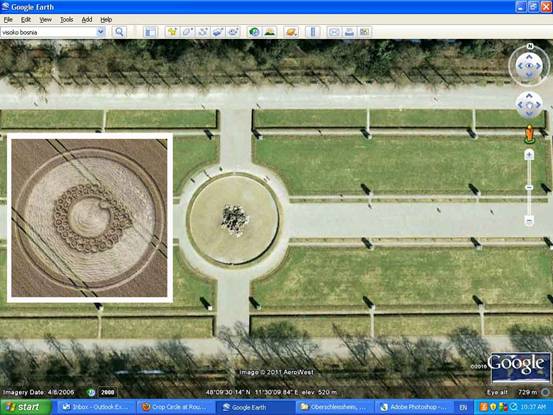The image size is (553, 415).
Task: Open the Tools menu
Action: [x=66, y=20]
